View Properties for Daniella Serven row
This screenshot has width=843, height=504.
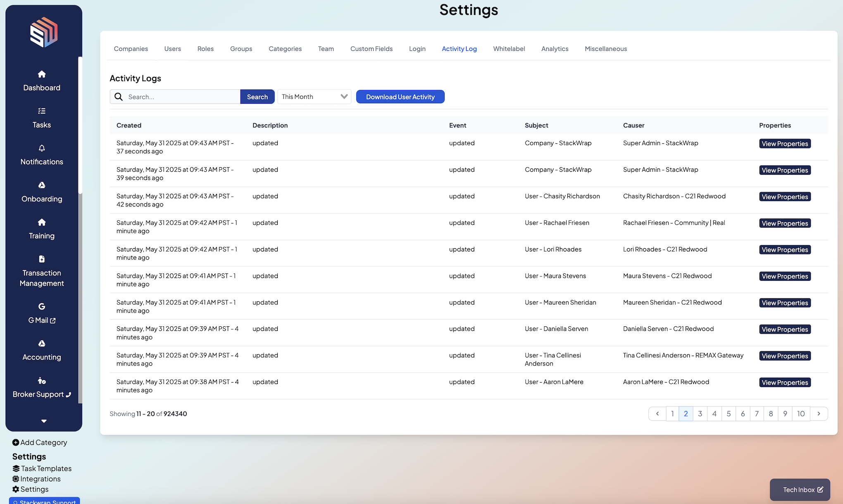pyautogui.click(x=785, y=329)
